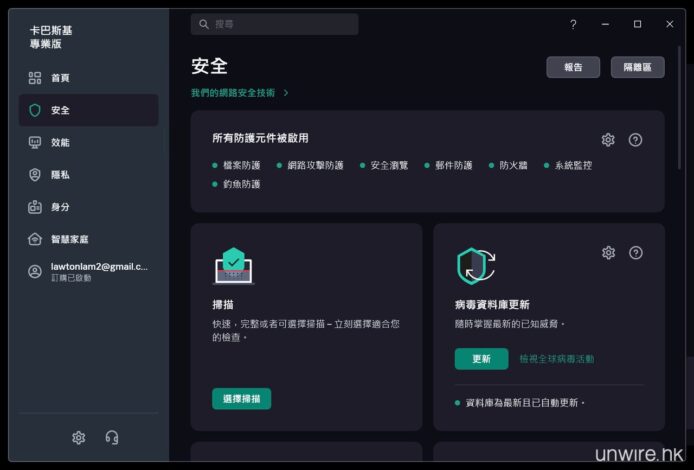
Task: Open the Smart Home icon
Action: 35,239
